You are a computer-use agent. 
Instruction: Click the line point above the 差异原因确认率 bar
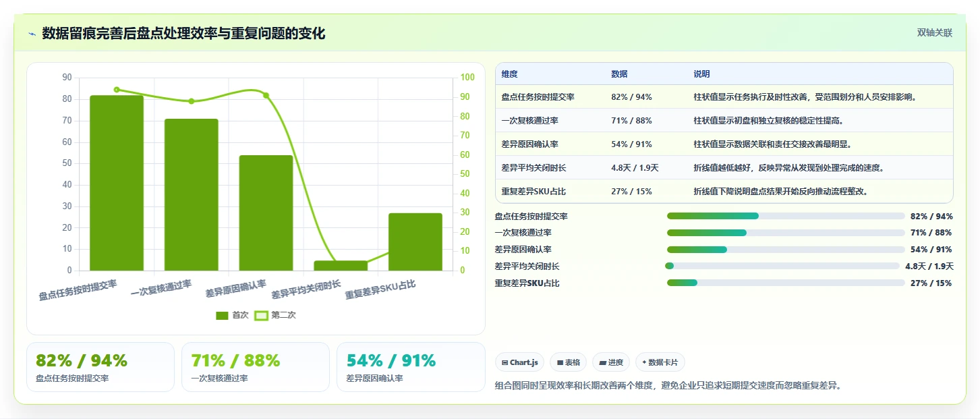pos(266,95)
